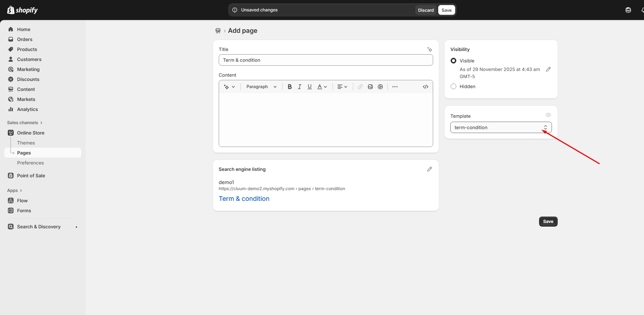Select the Hidden visibility option
Image resolution: width=644 pixels, height=315 pixels.
coord(453,86)
